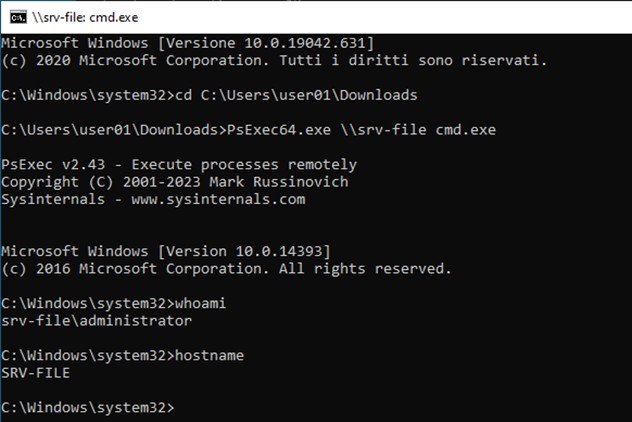632x422 pixels.
Task: Click the \\srv-file: cmd.exe window title
Action: click(84, 16)
